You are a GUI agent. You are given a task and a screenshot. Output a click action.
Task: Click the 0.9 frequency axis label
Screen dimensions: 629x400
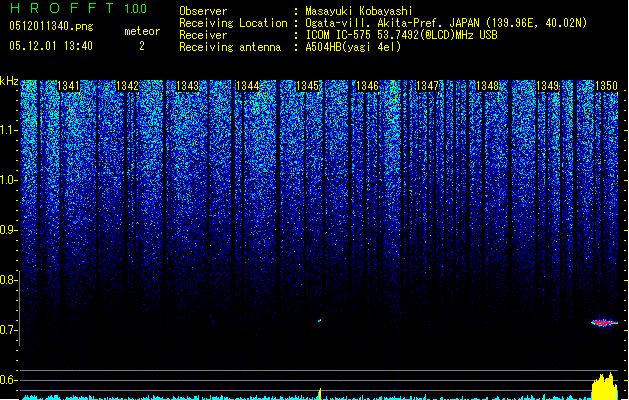click(9, 230)
